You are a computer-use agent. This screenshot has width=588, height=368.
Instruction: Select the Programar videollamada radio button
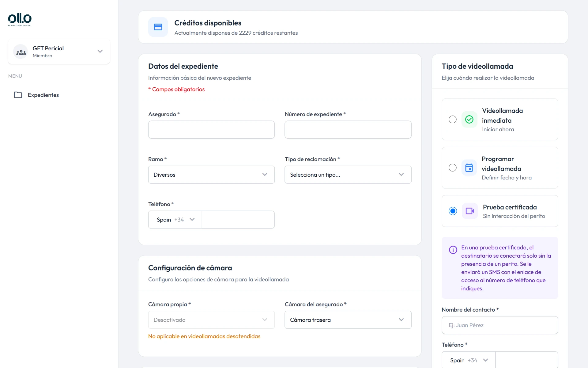click(x=453, y=168)
